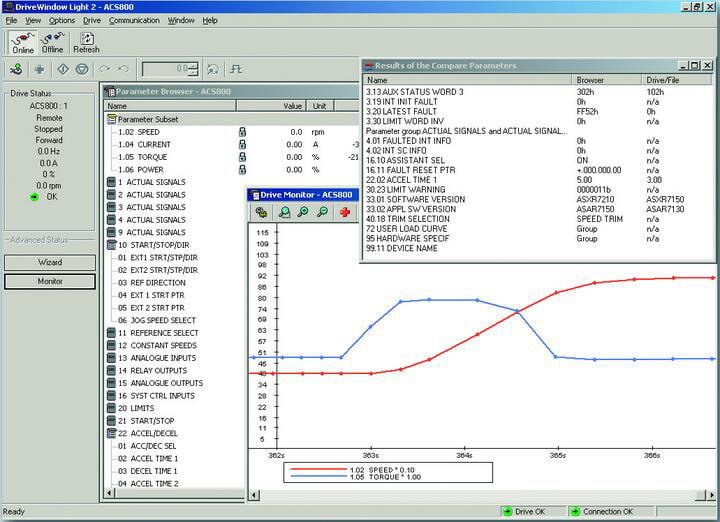Click the 14 RELAY OUTPUTS group icon
This screenshot has height=522, width=720.
pyautogui.click(x=111, y=370)
